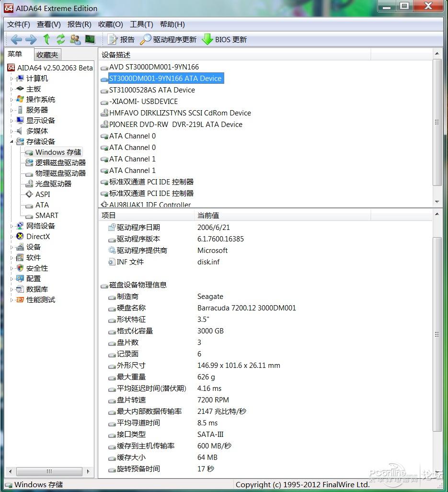Click the 主板 motherboard icon
The image size is (448, 492).
click(x=20, y=89)
